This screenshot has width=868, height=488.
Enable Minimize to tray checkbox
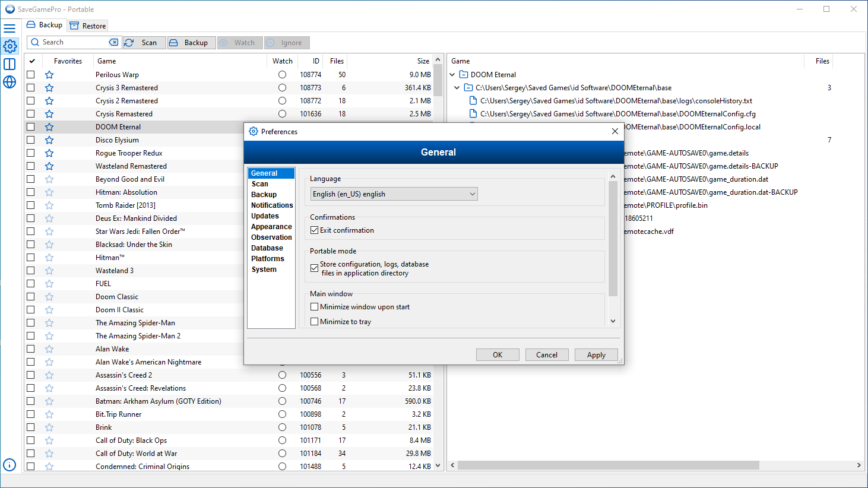point(315,322)
